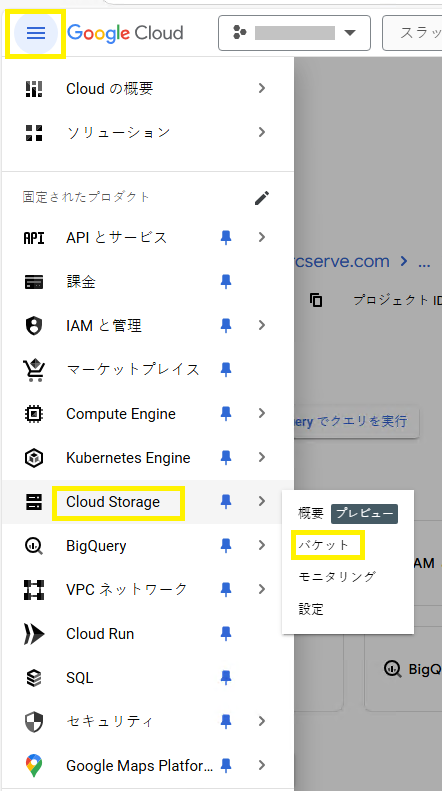Click the BigQuery でクエリを実行 button
This screenshot has height=791, width=442.
tap(357, 421)
